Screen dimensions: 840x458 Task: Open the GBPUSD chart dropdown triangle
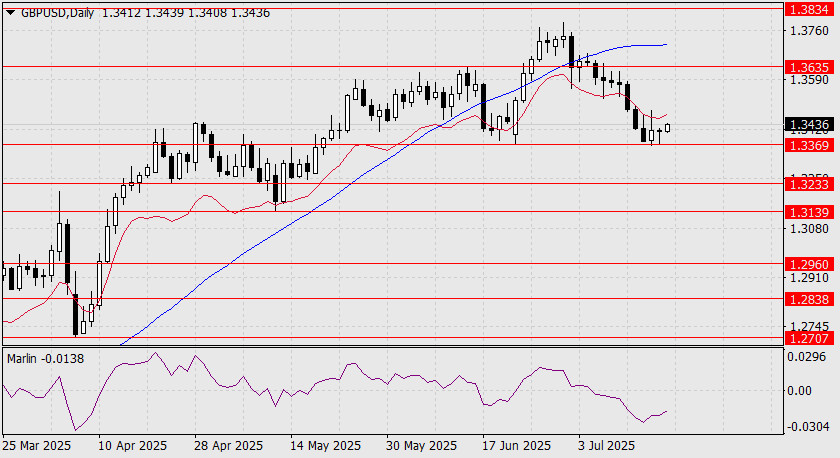pyautogui.click(x=10, y=12)
